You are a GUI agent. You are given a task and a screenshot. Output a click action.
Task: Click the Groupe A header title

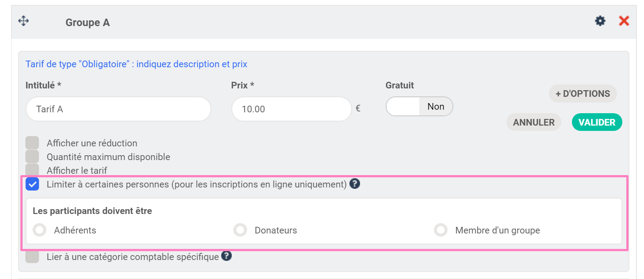(x=88, y=23)
